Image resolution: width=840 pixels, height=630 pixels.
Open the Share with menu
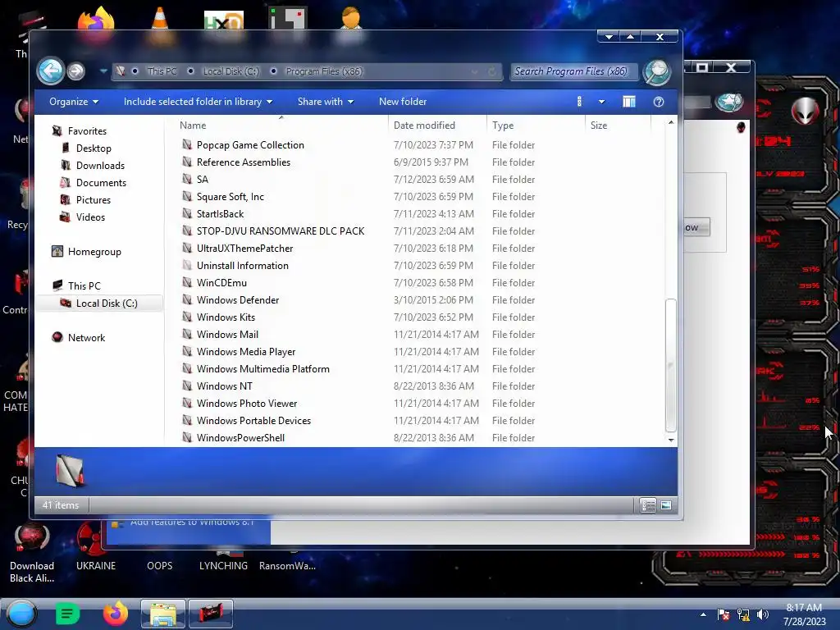[x=326, y=102]
